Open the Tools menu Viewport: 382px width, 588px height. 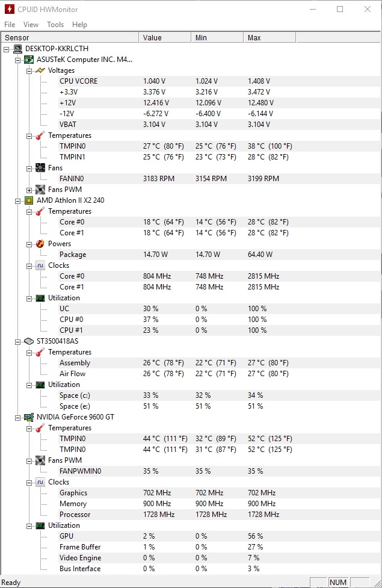(55, 25)
